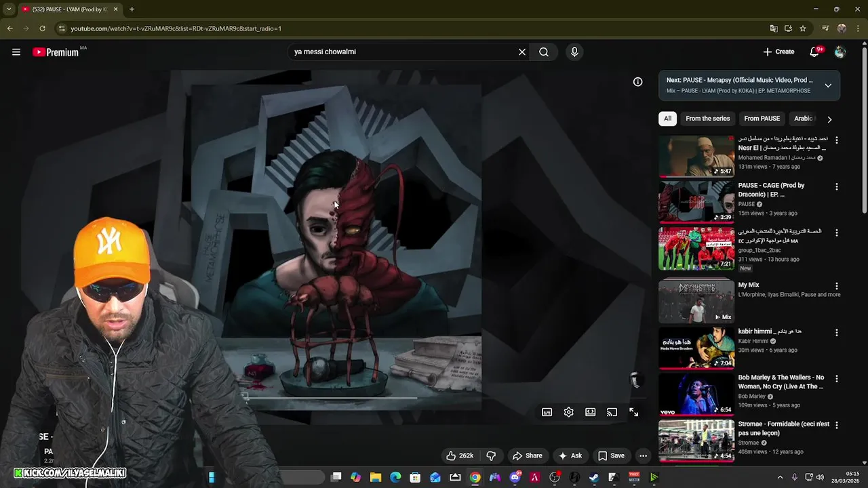Screen dimensions: 868x488
Task: Share the video
Action: [x=527, y=455]
